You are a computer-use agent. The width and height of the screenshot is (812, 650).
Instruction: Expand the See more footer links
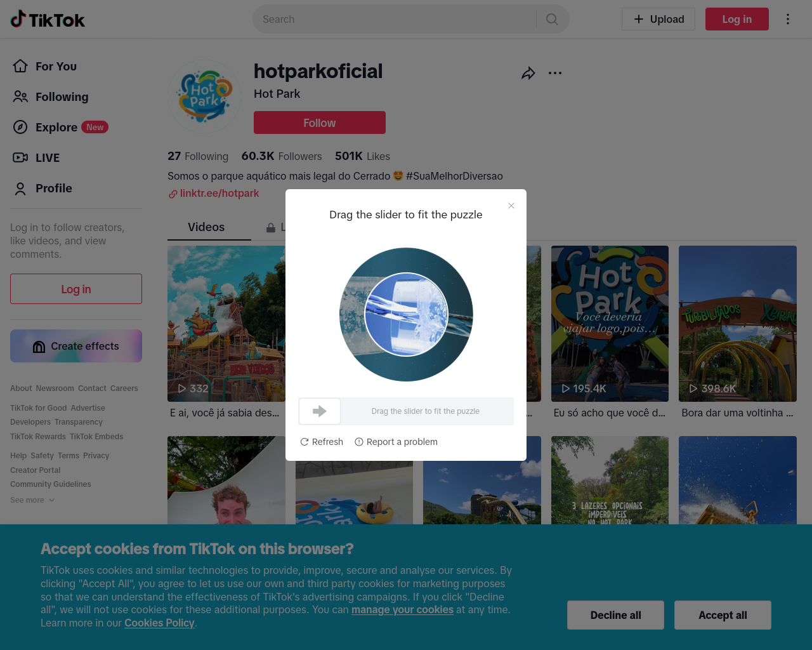32,500
